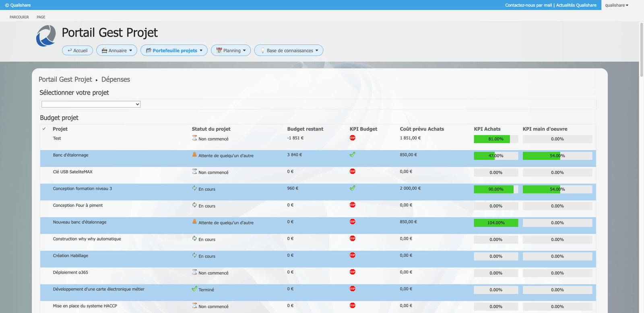This screenshot has width=644, height=313.
Task: Click the Portail Gest Projet logo
Action: point(46,36)
